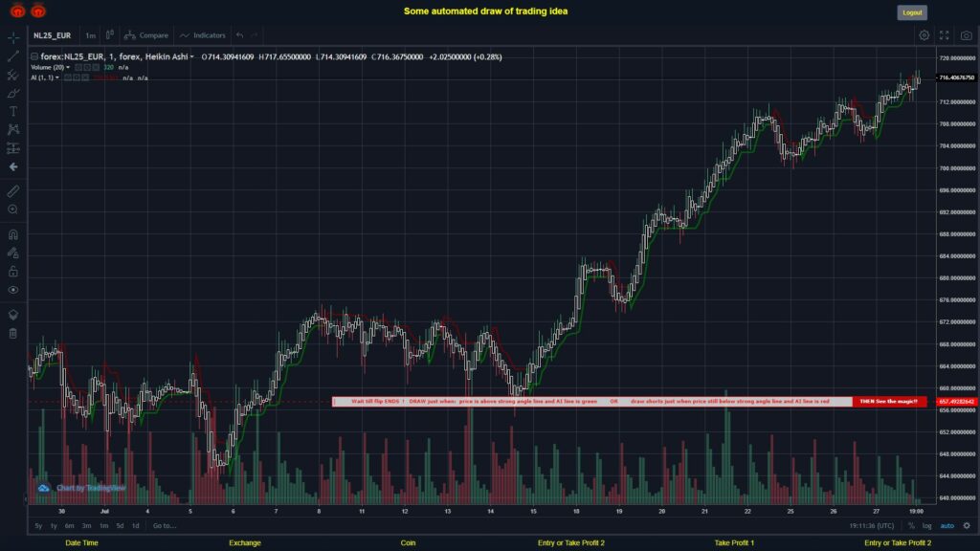Image resolution: width=980 pixels, height=551 pixels.
Task: Open the scale settings gear at bottom right
Action: (x=967, y=526)
